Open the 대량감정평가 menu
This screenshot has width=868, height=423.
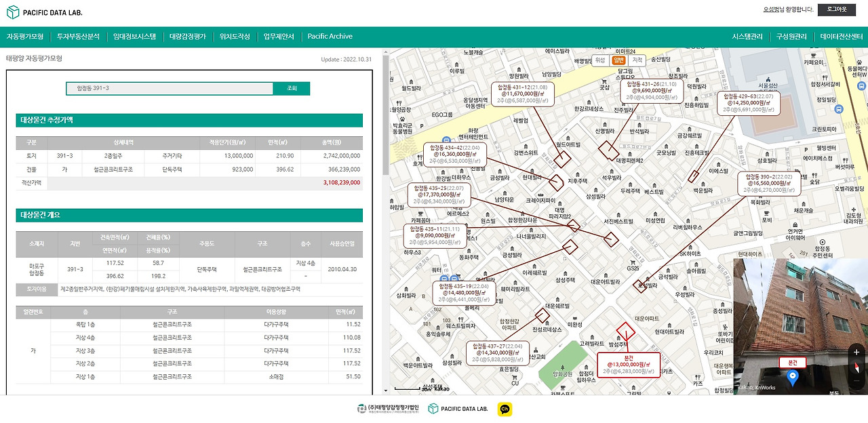188,37
